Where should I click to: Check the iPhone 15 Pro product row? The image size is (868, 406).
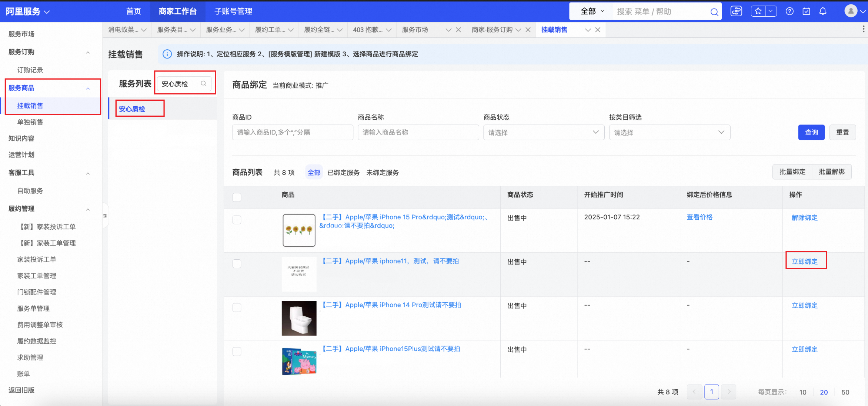pyautogui.click(x=237, y=220)
